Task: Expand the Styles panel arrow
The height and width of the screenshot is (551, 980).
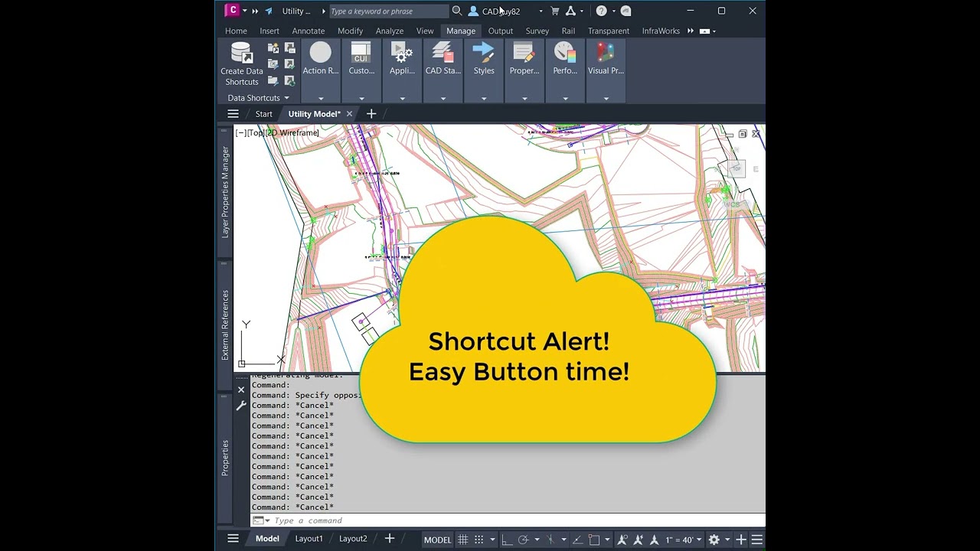Action: point(484,98)
